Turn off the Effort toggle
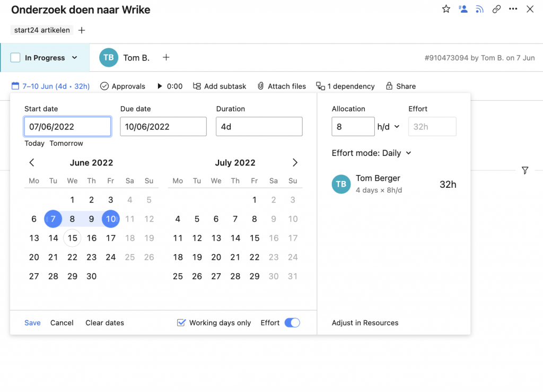Viewport: 543px width, 392px height. tap(292, 323)
